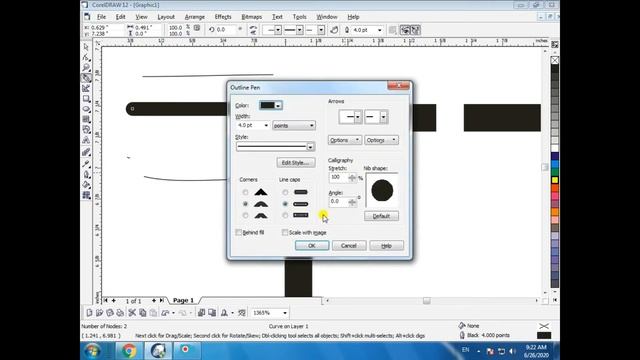Open the left arrow Options dropdown
Screen dimensions: 640x360
[x=344, y=140]
